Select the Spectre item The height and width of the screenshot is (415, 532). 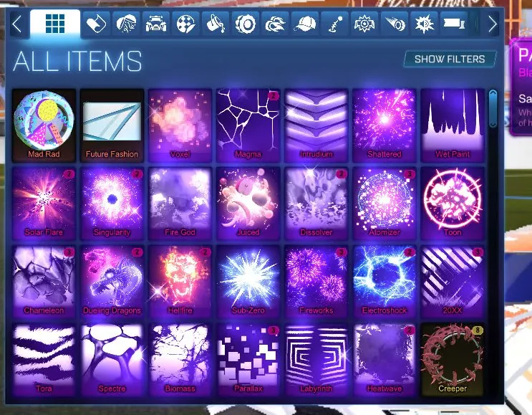pyautogui.click(x=112, y=360)
